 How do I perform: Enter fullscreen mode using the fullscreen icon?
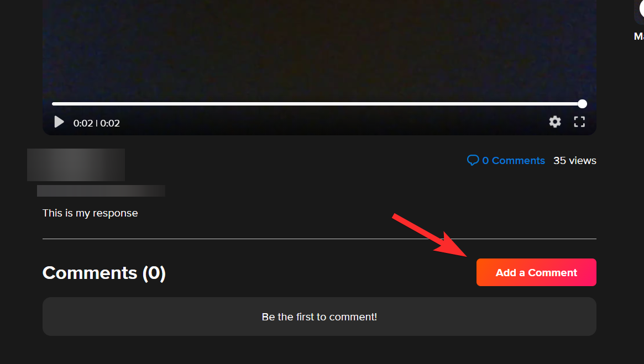point(579,122)
